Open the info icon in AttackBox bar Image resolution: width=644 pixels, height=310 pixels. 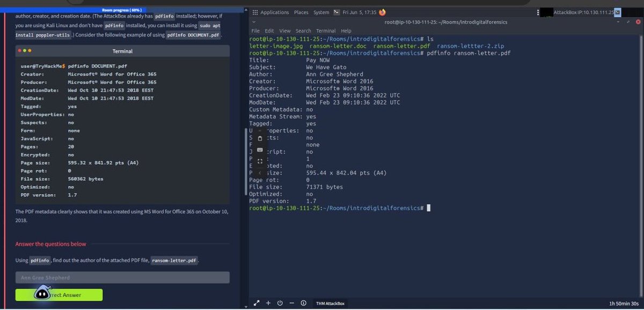303,303
